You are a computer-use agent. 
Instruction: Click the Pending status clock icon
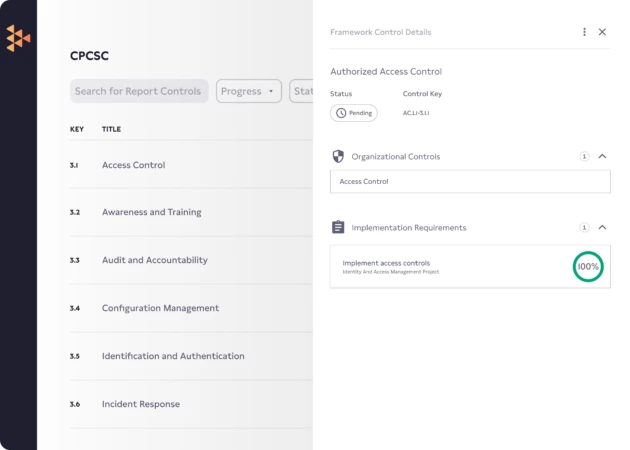341,113
